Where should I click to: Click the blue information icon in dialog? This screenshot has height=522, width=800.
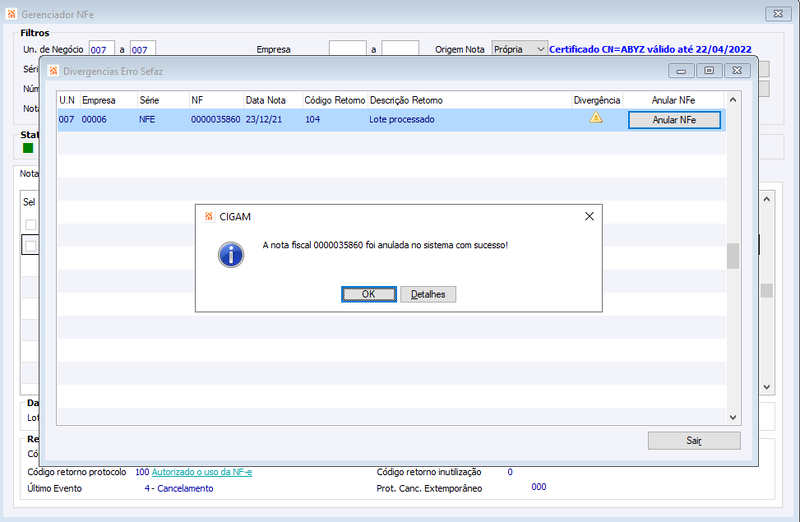(231, 255)
